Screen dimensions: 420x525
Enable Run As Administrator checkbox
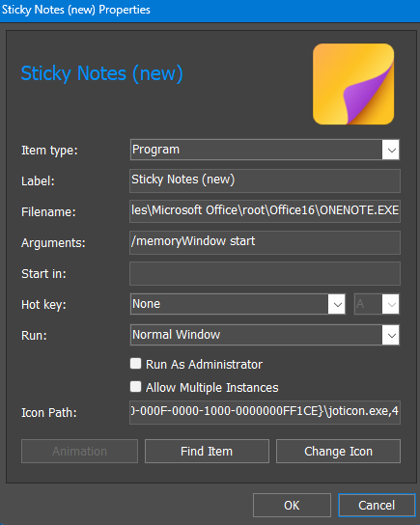point(135,364)
